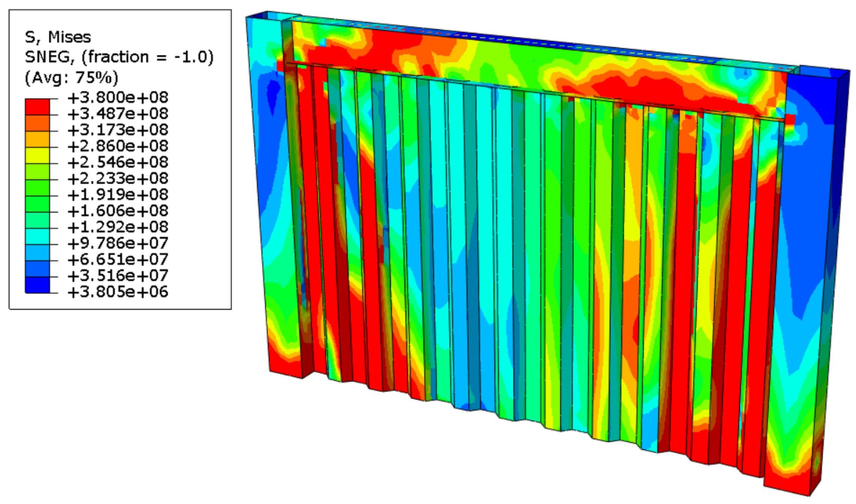Pick the cyan legend band beside +9.786e+07
The image size is (856, 504).
coord(37,237)
